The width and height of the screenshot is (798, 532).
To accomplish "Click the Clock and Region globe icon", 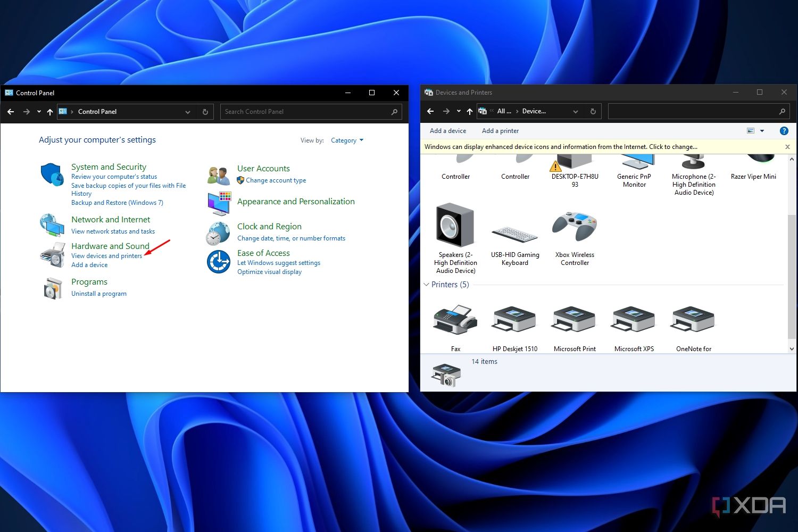I will 219,233.
